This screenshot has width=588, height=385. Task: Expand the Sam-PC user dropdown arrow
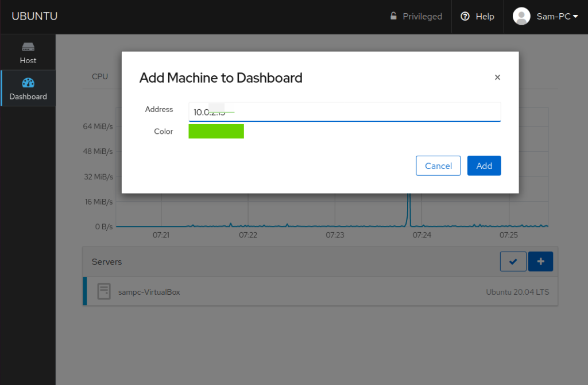pos(575,16)
